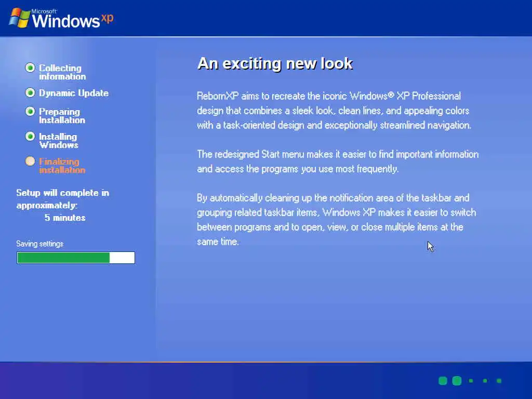Click the Dynamic Update step label
Screen dimensions: 532x399
(74, 93)
